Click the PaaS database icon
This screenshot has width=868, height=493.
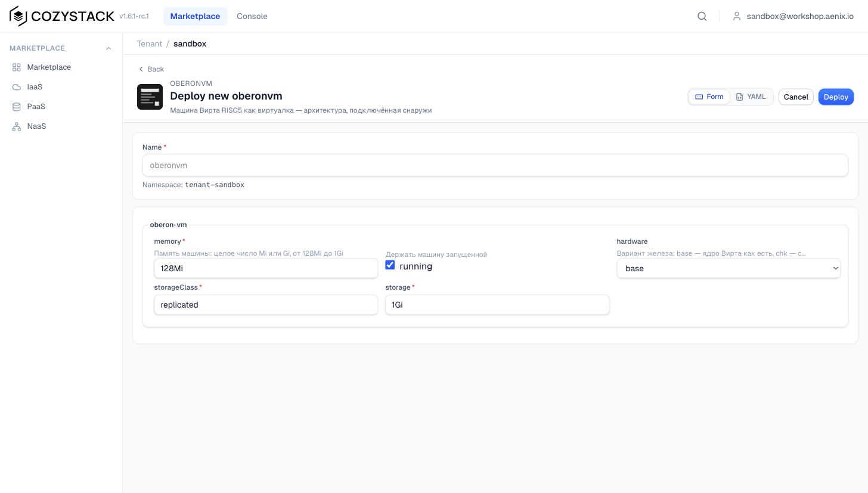(x=17, y=107)
